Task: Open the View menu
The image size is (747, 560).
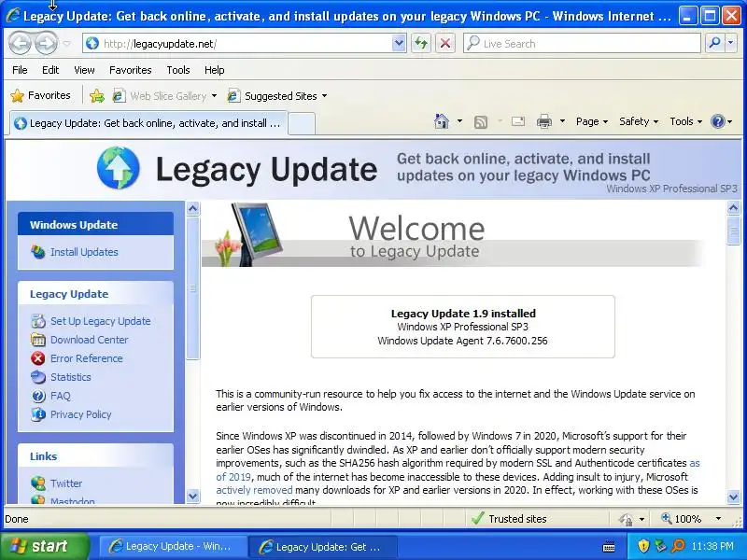Action: [x=84, y=70]
